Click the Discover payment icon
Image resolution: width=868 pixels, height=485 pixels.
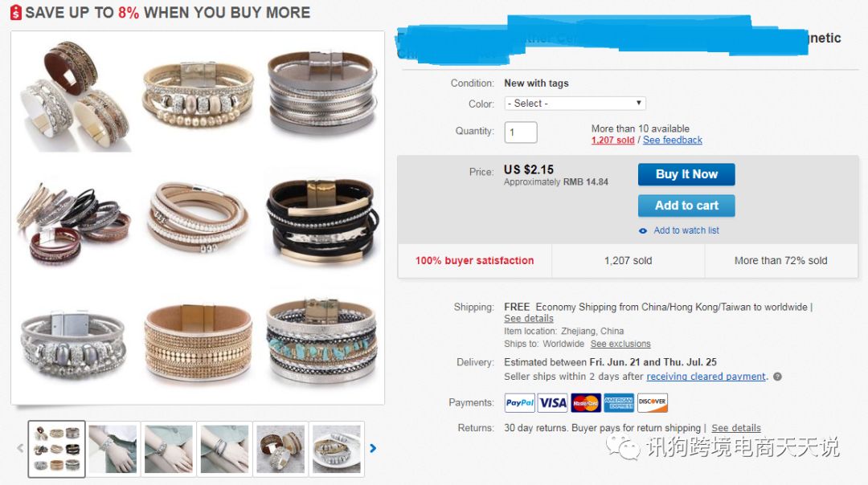[x=652, y=402]
